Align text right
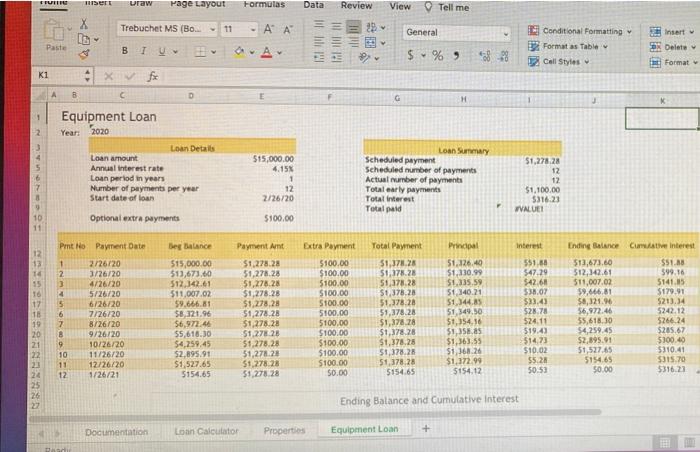Image resolution: width=700 pixels, height=452 pixels. [354, 42]
